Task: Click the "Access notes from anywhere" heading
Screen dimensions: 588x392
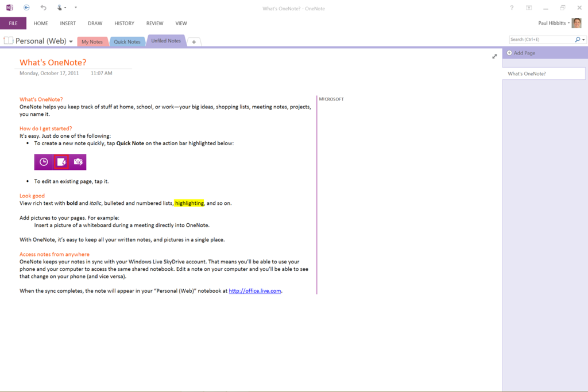Action: (x=55, y=254)
